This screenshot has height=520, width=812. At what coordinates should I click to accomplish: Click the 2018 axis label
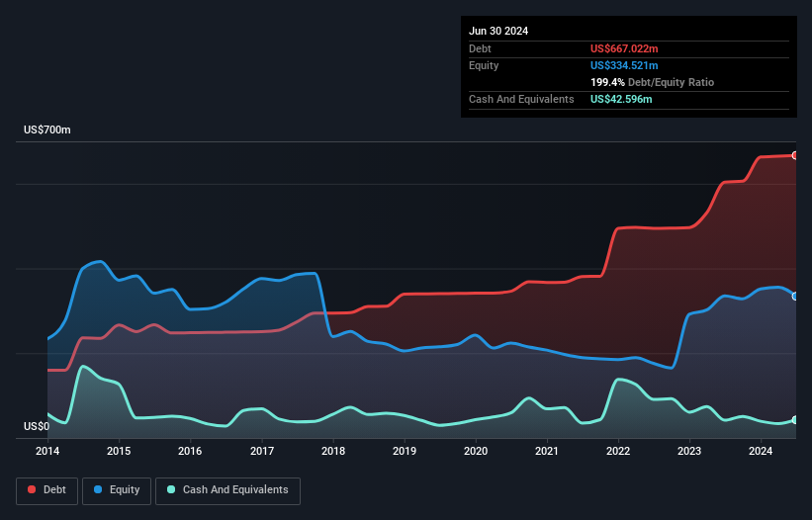pos(333,451)
